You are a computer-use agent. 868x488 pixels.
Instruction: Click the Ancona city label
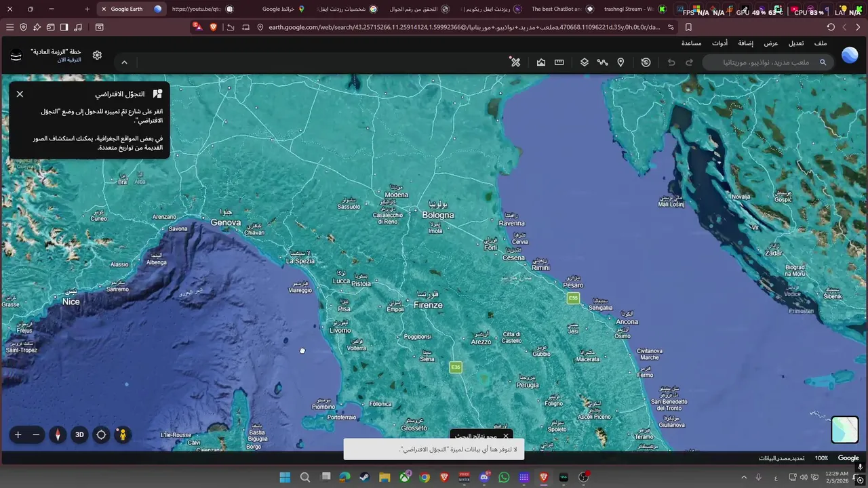pos(627,321)
